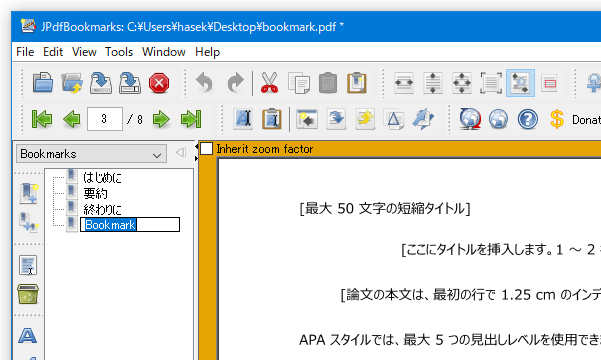601x360 pixels.
Task: Rename bookmark sidebar icon
Action: coord(28,265)
